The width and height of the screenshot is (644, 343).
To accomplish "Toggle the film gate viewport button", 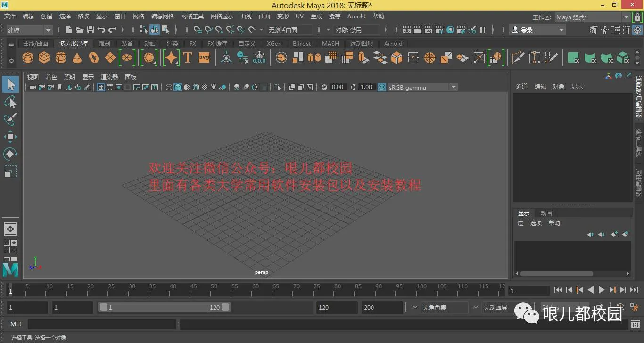I will [x=110, y=87].
